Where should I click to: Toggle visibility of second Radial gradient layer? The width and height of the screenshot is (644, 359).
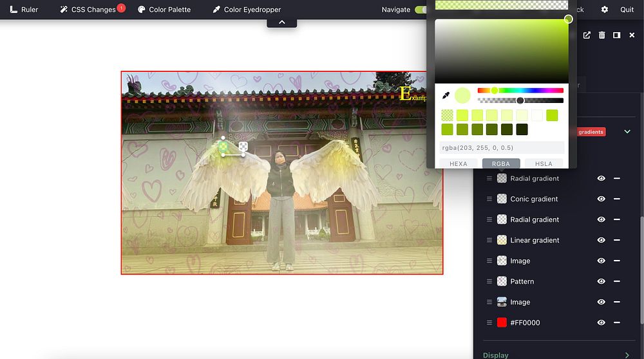click(601, 219)
